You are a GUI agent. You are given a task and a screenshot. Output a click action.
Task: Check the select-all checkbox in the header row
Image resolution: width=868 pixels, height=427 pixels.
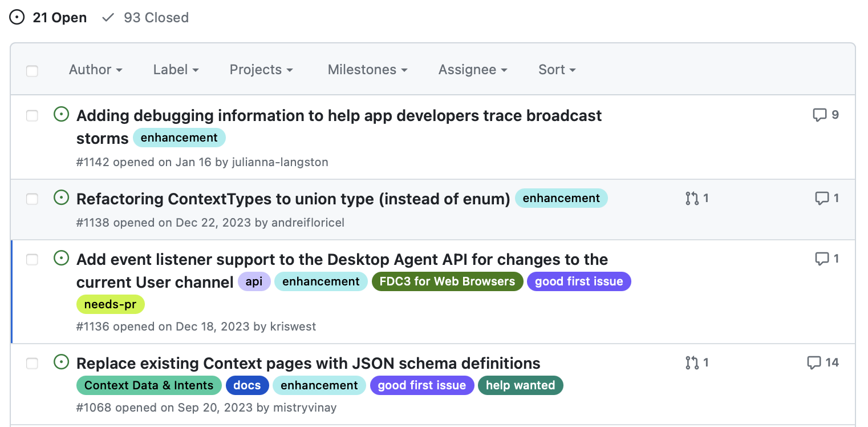(x=32, y=70)
